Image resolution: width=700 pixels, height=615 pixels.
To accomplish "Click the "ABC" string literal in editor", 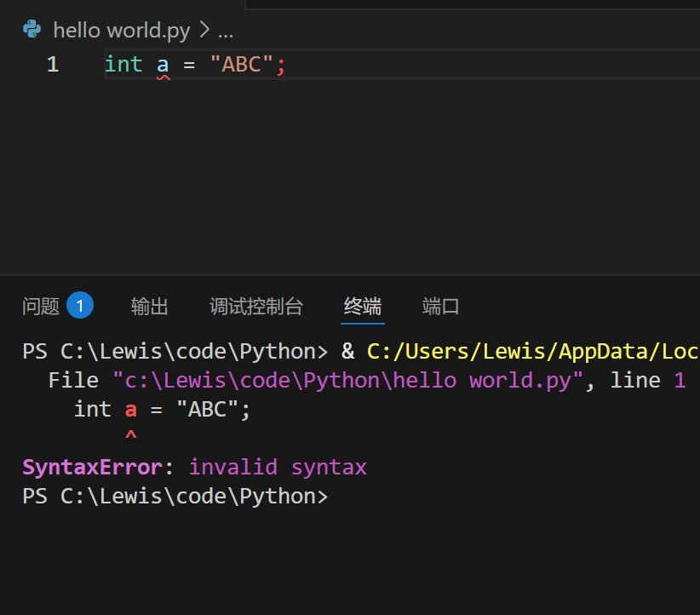I will [x=242, y=65].
